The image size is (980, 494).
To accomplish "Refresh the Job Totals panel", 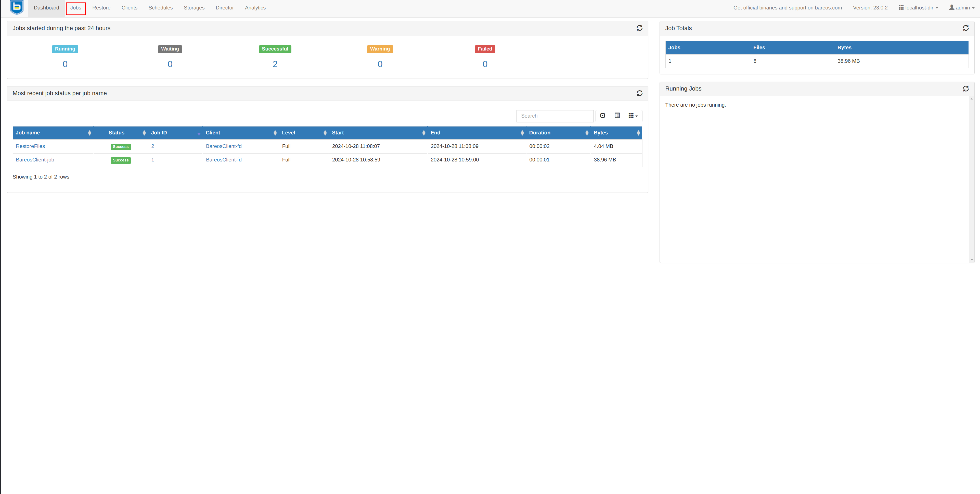I will point(965,28).
